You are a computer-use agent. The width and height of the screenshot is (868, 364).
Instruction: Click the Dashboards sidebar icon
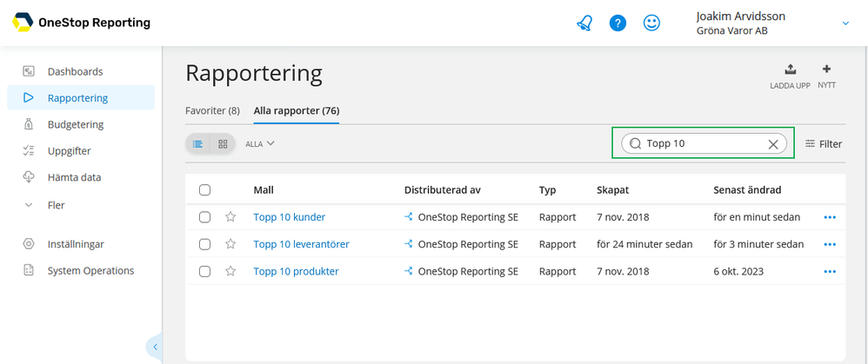coord(29,71)
